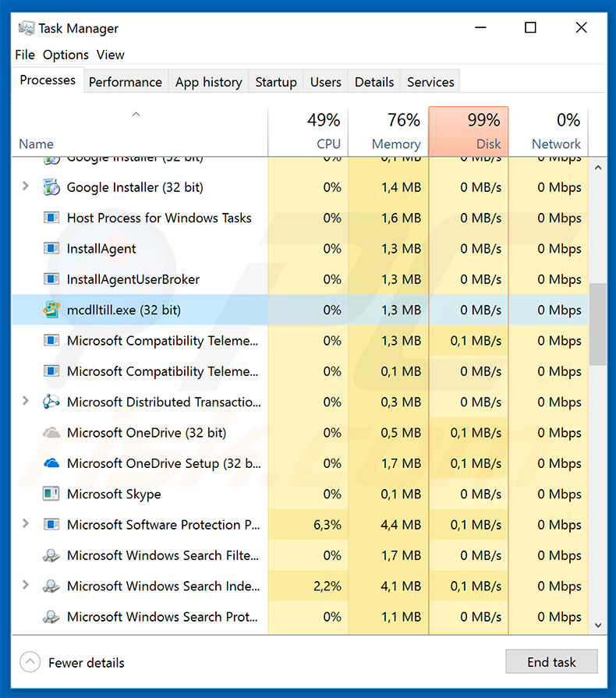The width and height of the screenshot is (616, 698).
Task: Open the File menu
Action: 25,55
